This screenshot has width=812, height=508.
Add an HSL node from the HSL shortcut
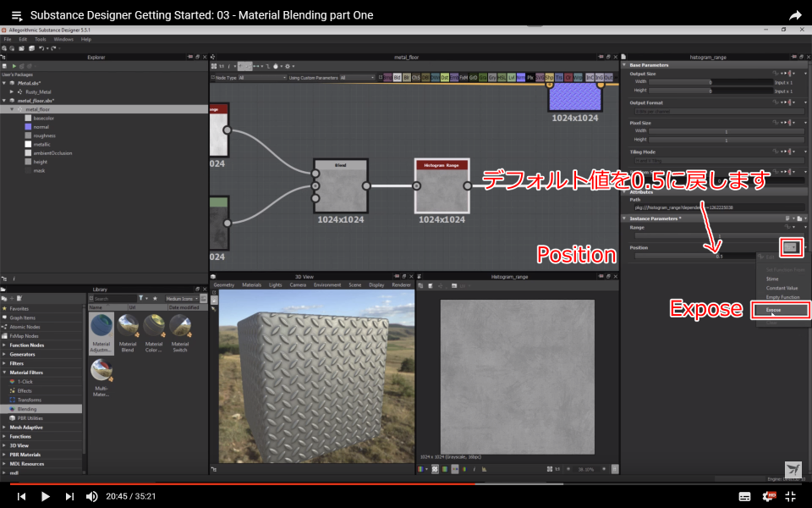(x=502, y=78)
